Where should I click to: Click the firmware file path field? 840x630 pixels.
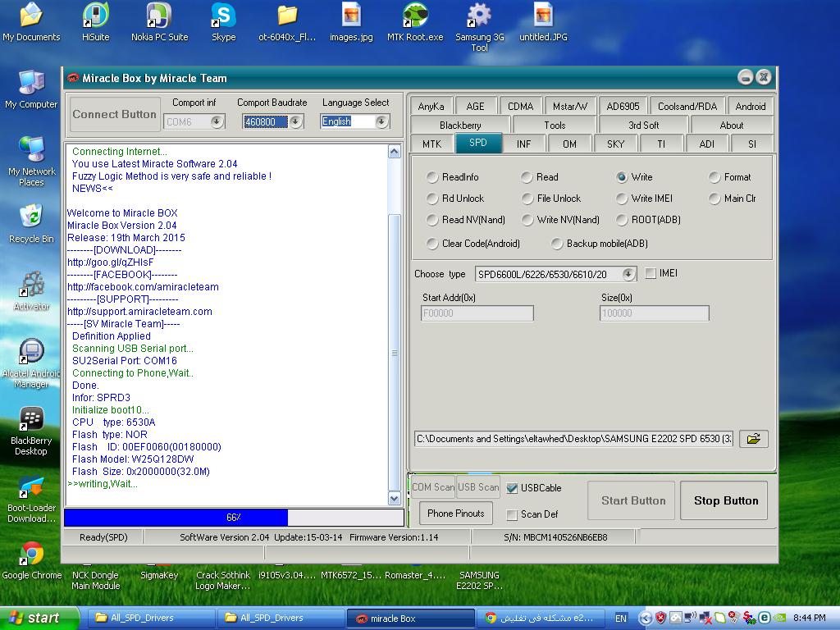(x=573, y=439)
